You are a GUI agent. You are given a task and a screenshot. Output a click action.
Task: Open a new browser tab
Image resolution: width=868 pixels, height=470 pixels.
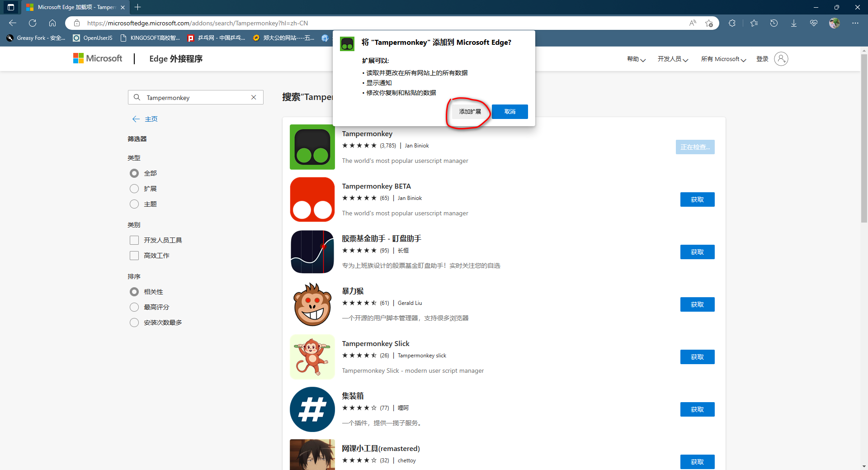coord(138,7)
